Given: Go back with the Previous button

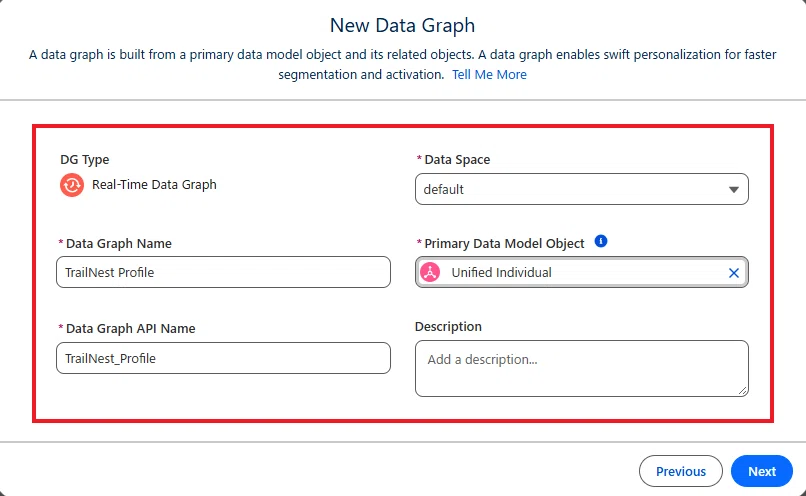Looking at the screenshot, I should [x=681, y=471].
